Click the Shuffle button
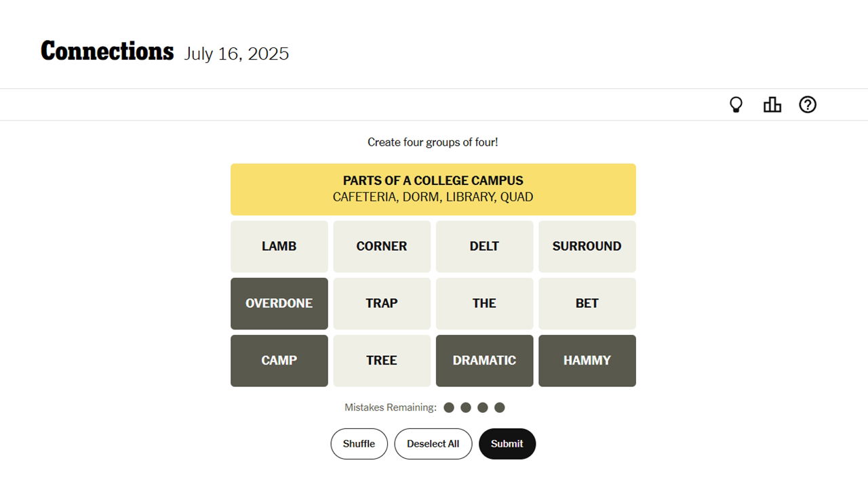Screen dimensions: 868x488 coord(359,444)
